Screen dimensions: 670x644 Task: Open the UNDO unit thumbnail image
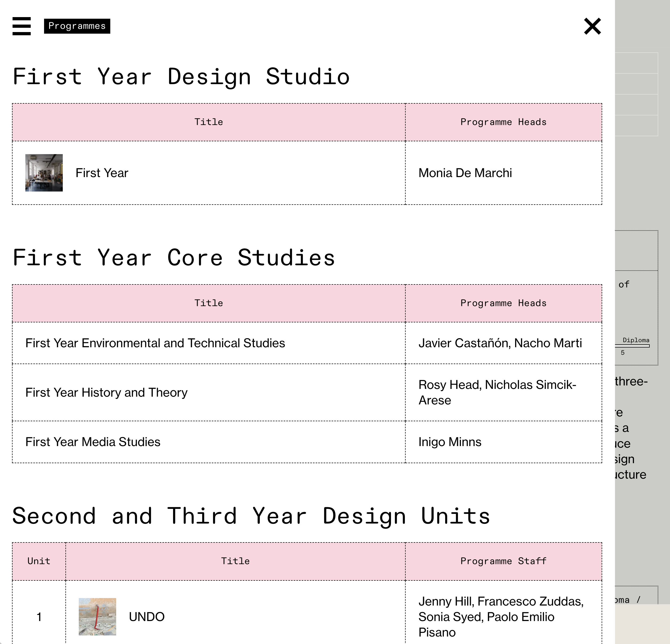pos(97,617)
